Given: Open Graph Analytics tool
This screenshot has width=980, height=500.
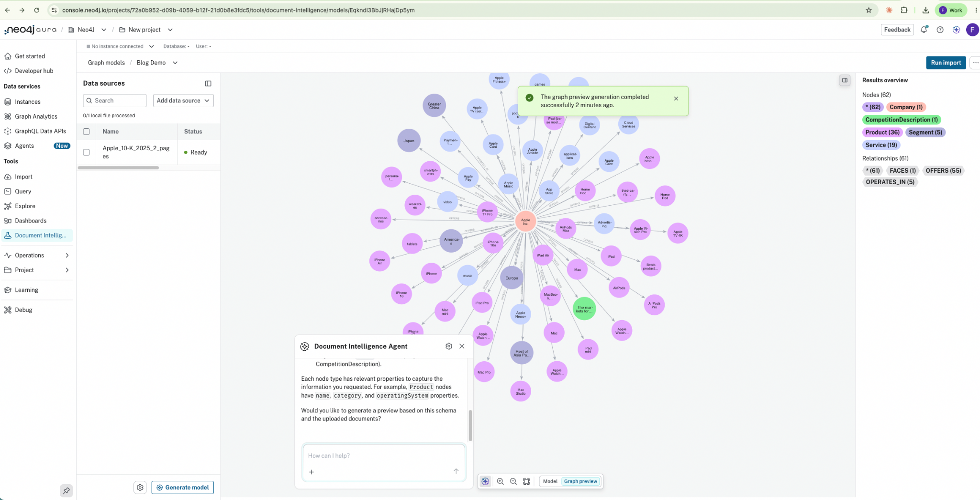Looking at the screenshot, I should click(36, 116).
